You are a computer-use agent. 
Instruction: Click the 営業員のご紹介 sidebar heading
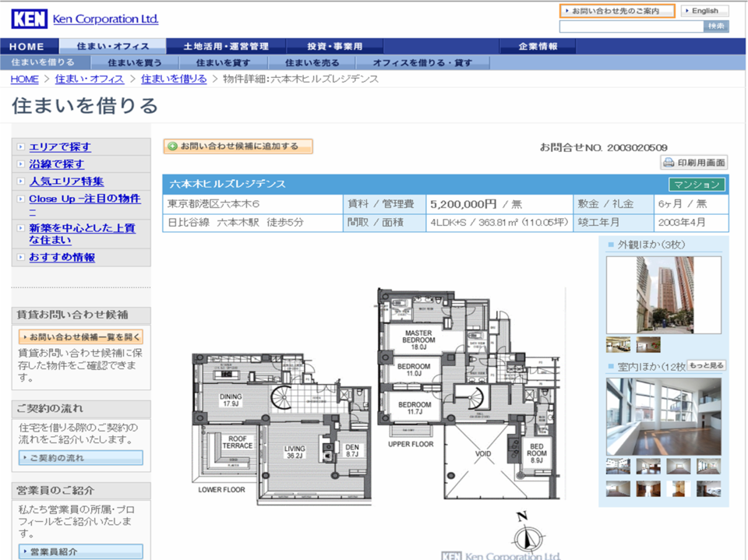[81, 491]
